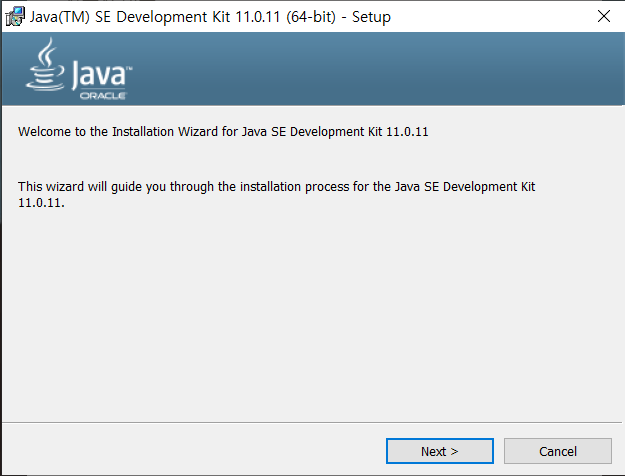625x476 pixels.
Task: Click the Next > button
Action: [x=440, y=451]
